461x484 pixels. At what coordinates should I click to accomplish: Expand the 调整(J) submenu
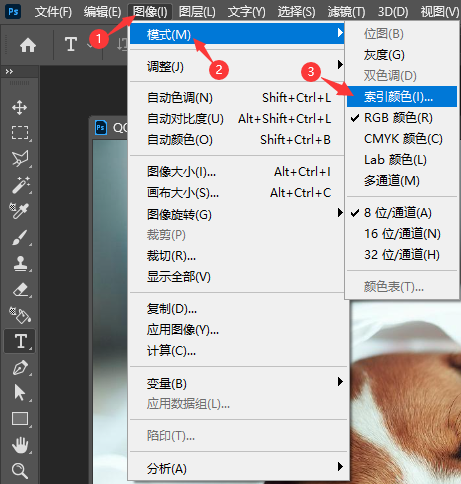[237, 66]
